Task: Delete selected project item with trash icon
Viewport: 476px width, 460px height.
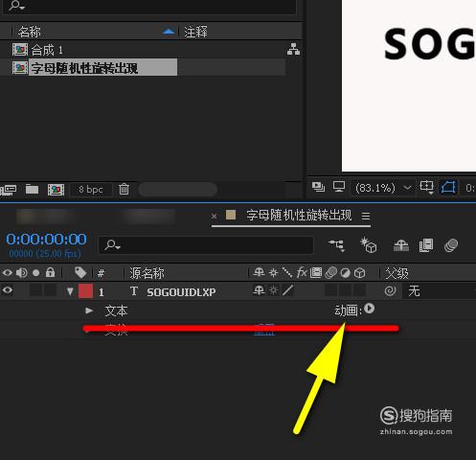Action: pos(124,190)
